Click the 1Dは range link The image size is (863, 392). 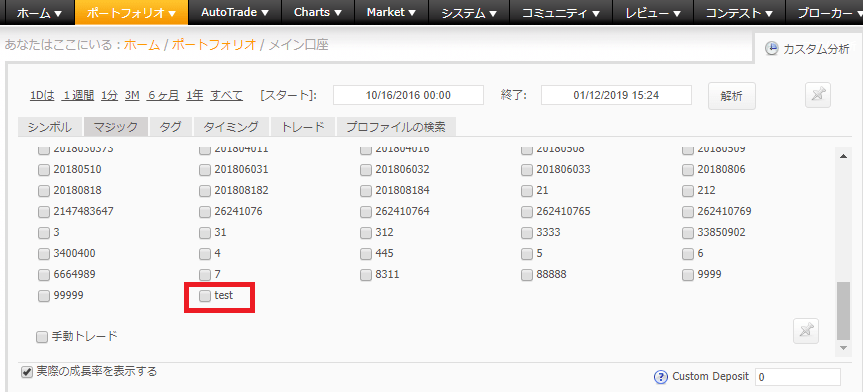point(42,95)
